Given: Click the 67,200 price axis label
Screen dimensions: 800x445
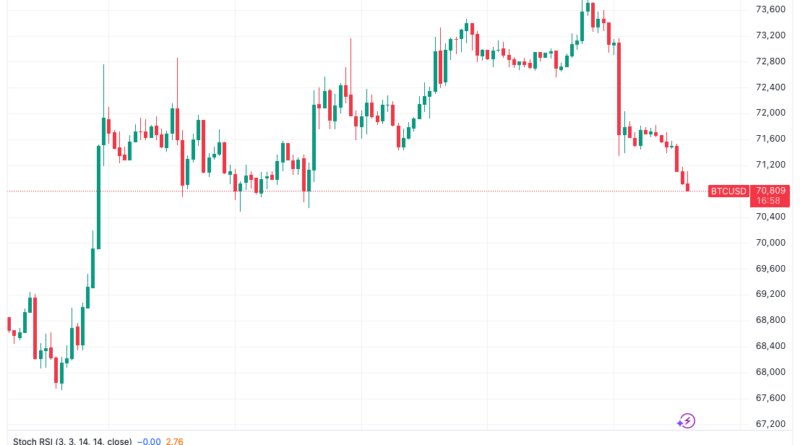Looking at the screenshot, I should click(x=770, y=423).
